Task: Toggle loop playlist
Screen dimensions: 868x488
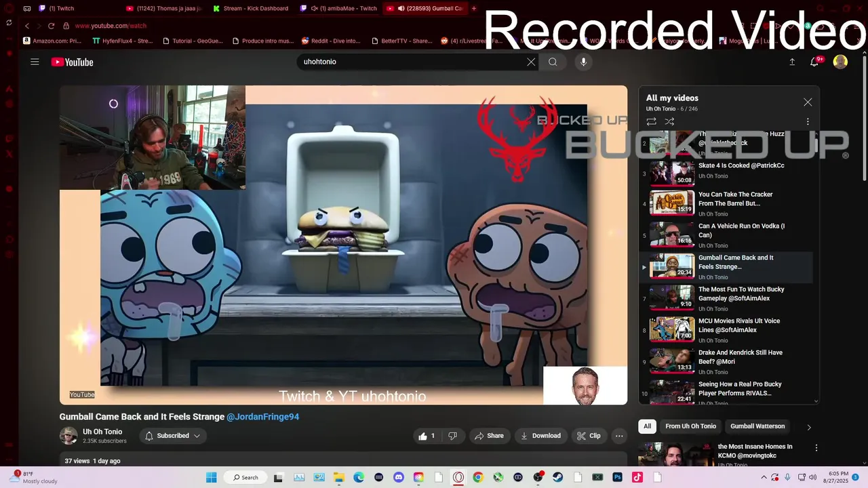Action: (x=651, y=122)
